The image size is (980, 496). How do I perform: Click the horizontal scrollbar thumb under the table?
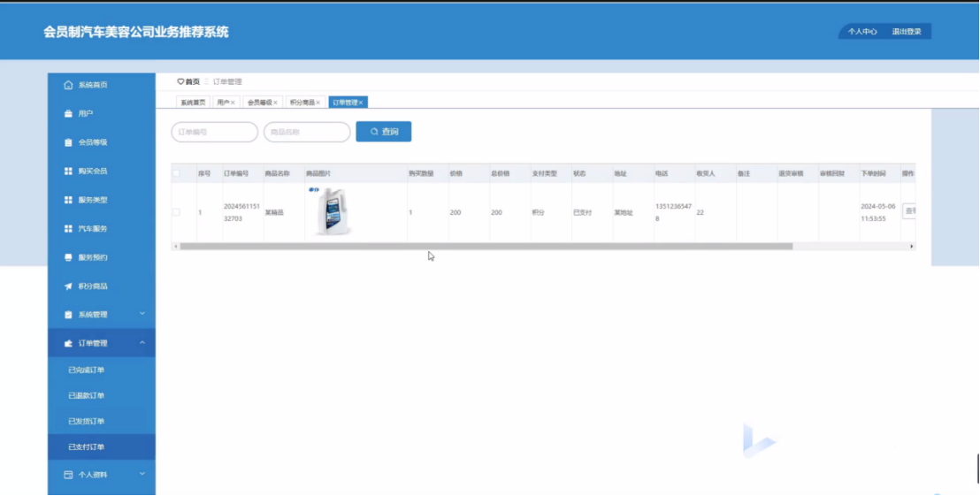486,246
